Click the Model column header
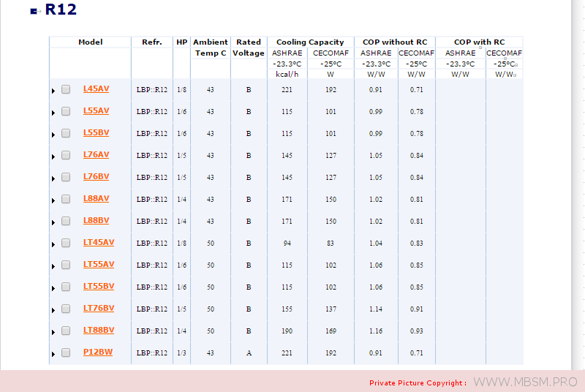Image resolution: width=585 pixels, height=392 pixels. point(90,42)
